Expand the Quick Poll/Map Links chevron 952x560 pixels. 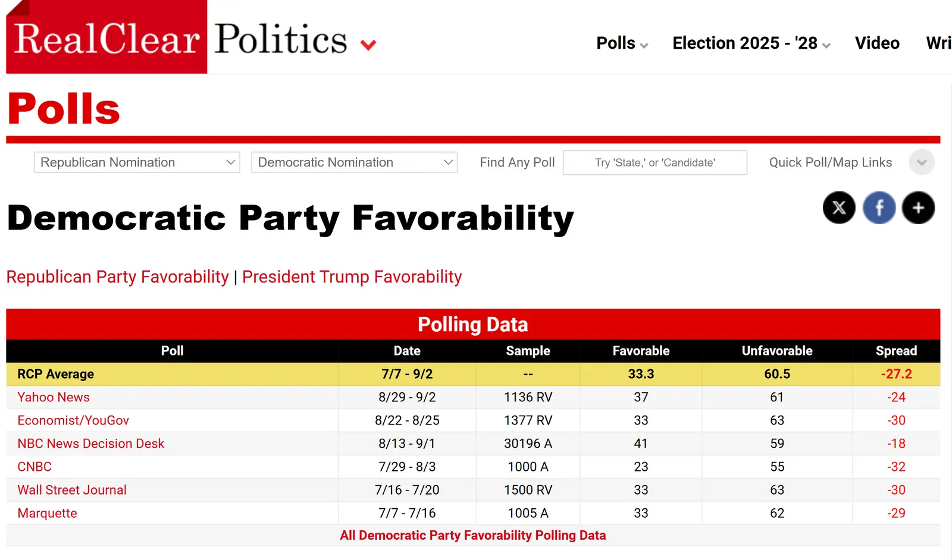click(922, 162)
